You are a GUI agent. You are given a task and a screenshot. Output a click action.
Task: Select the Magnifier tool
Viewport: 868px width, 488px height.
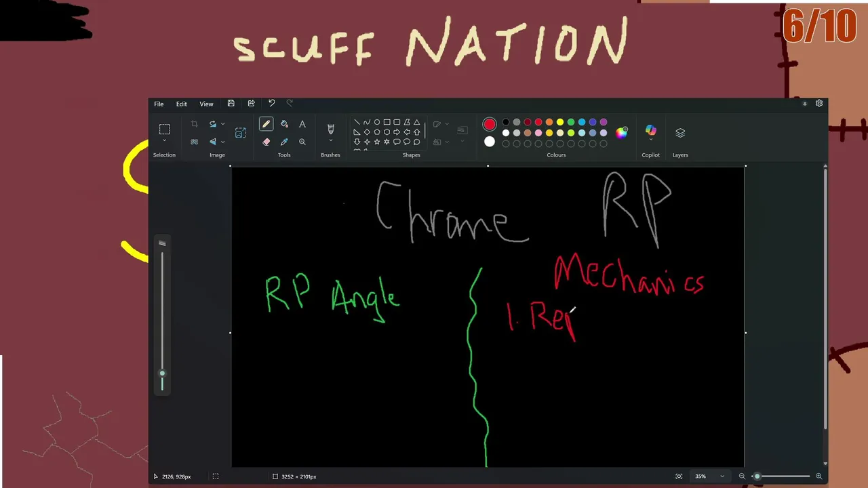point(302,142)
